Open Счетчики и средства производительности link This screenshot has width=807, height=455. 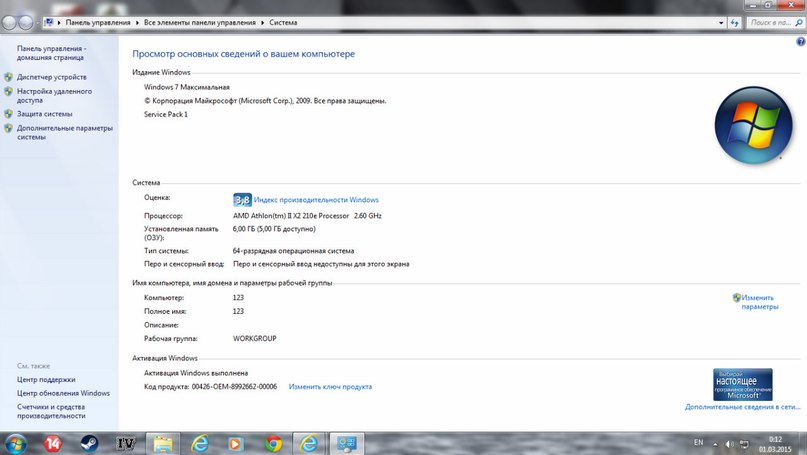[x=51, y=411]
